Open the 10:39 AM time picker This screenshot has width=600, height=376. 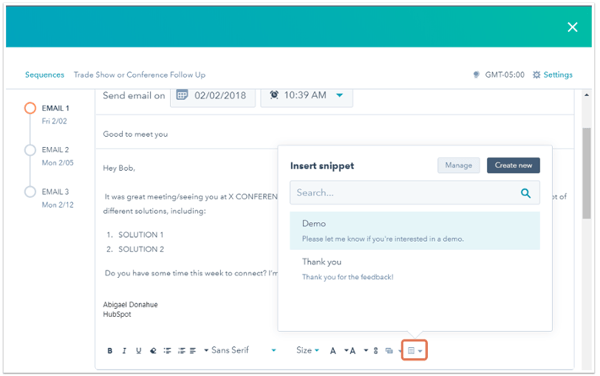(307, 95)
